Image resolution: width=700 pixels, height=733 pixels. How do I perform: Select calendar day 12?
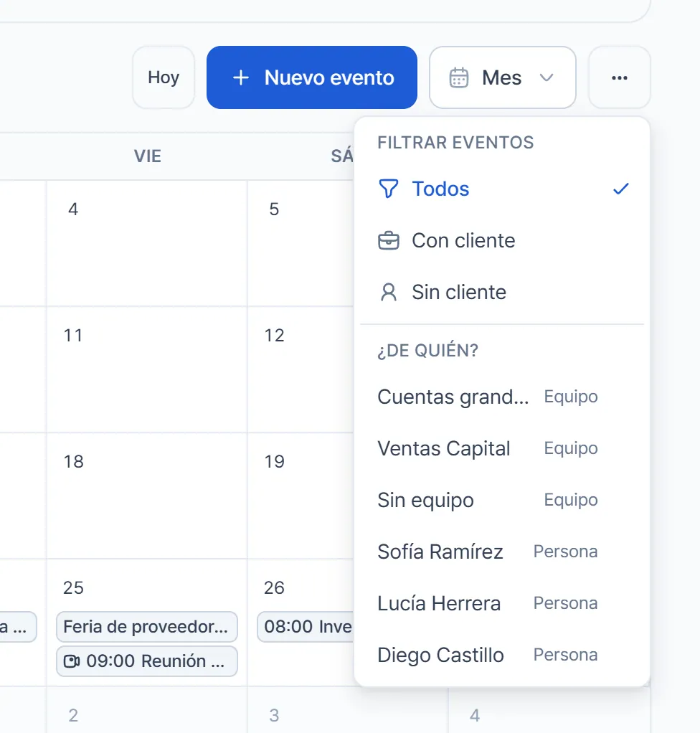(x=274, y=335)
